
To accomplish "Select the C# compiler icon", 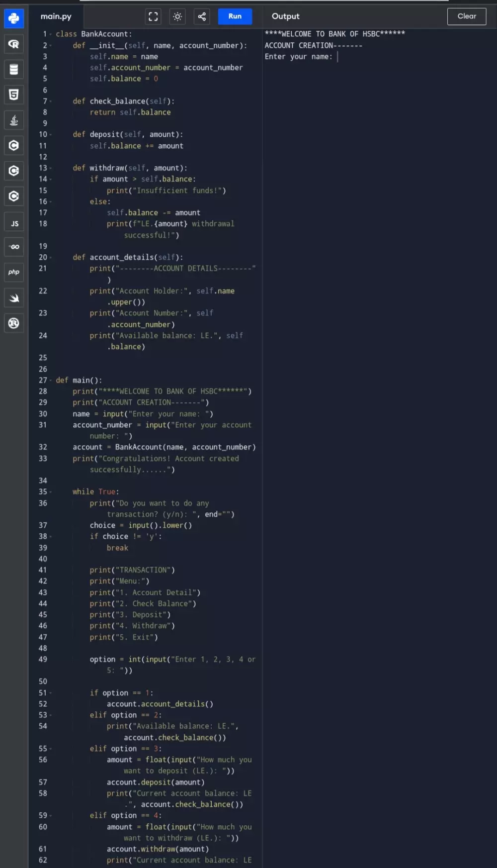I will (x=14, y=196).
